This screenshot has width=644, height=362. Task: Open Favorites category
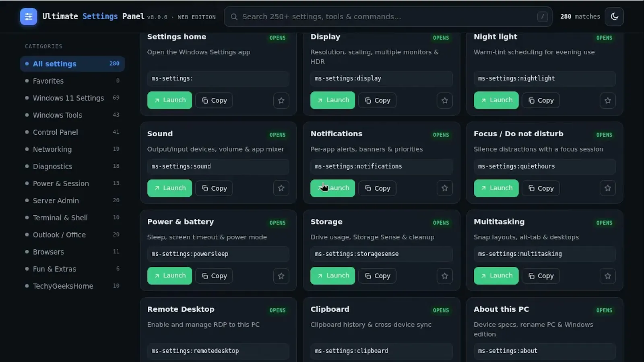tap(72, 81)
